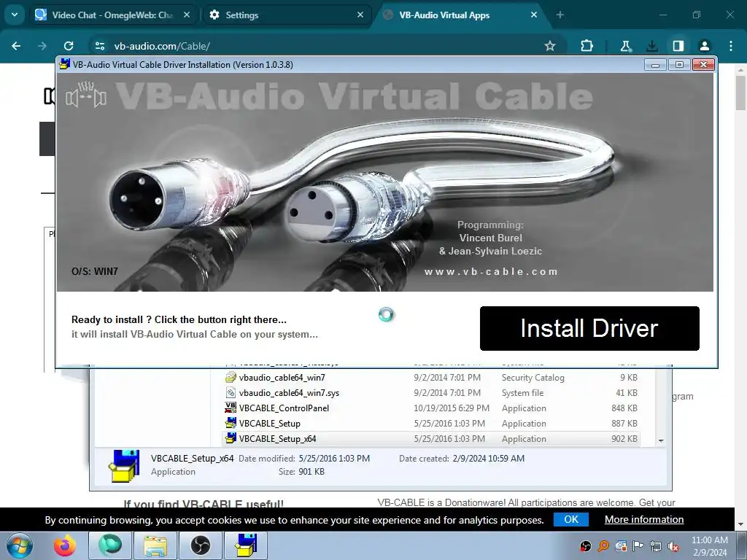Click the installer title bar floppy icon
Image resolution: width=747 pixels, height=560 pixels.
[64, 64]
